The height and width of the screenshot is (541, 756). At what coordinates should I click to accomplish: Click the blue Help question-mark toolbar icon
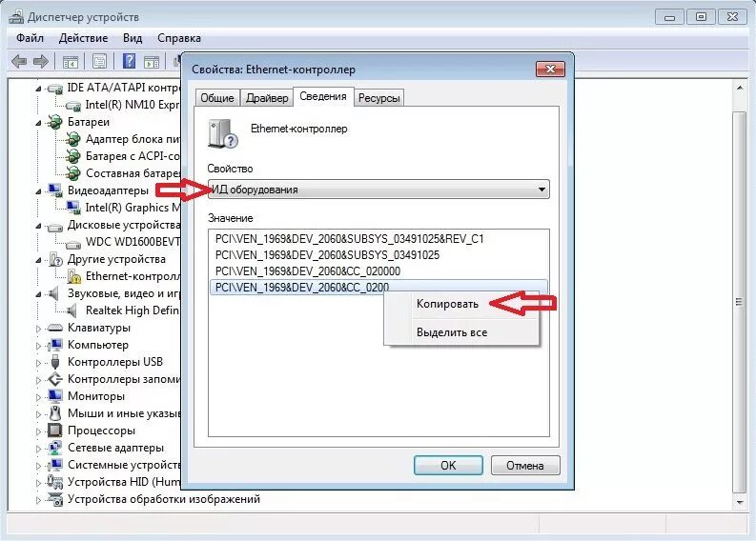pyautogui.click(x=130, y=61)
